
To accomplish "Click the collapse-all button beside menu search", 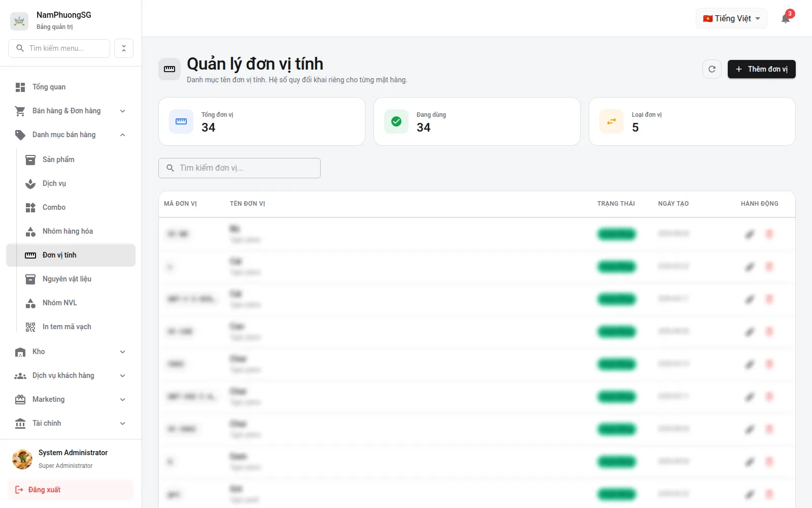I will [124, 48].
